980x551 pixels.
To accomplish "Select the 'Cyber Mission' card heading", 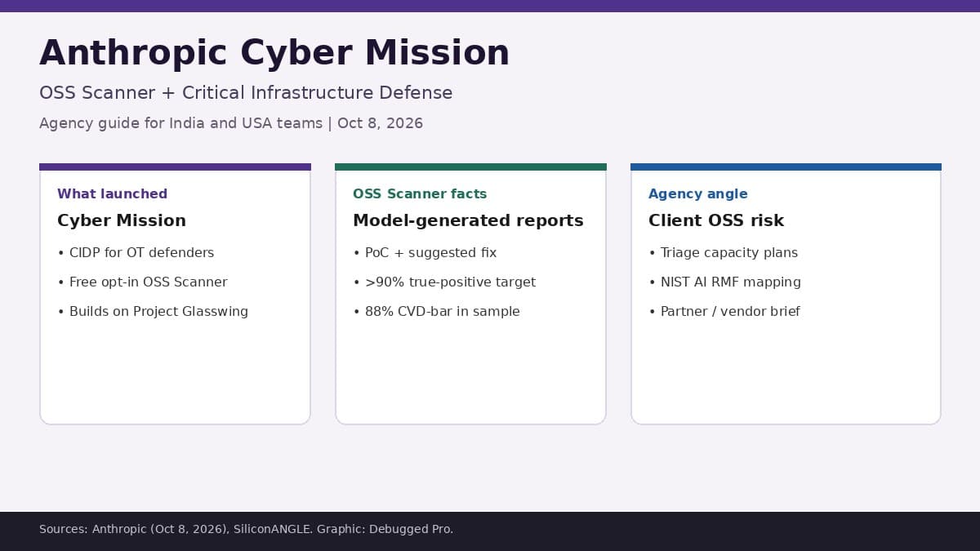I will click(122, 220).
